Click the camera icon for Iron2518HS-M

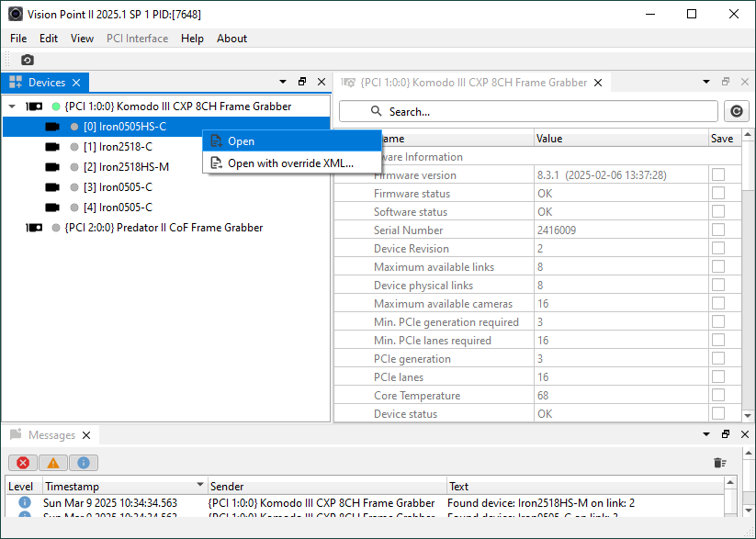pos(52,167)
